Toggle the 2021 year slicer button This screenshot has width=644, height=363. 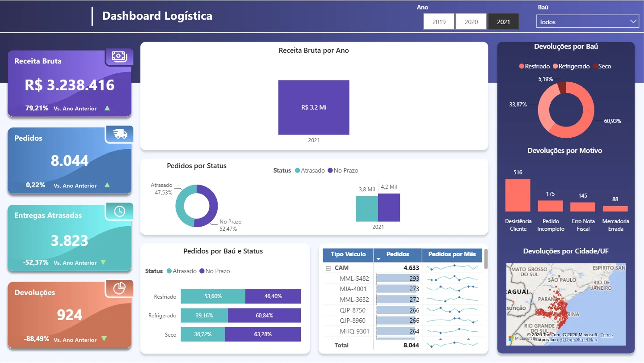click(x=503, y=21)
